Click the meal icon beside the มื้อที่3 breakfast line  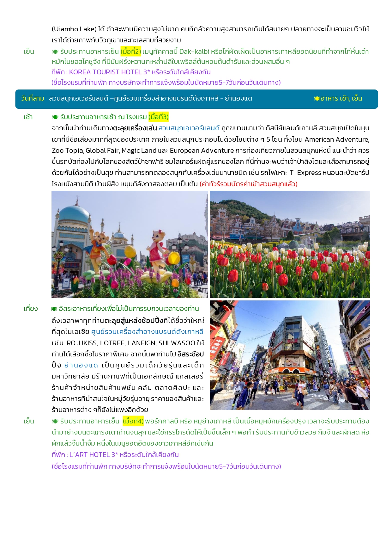pyautogui.click(x=55, y=117)
